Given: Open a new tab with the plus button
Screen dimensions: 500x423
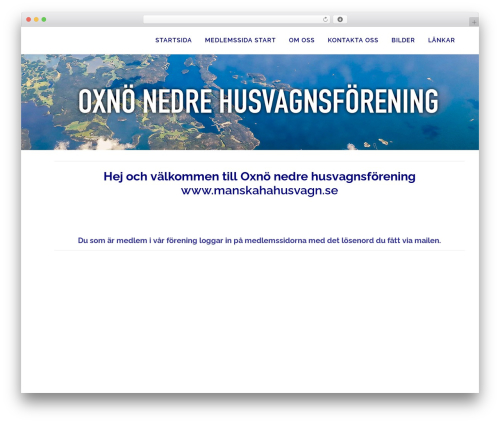Looking at the screenshot, I should pyautogui.click(x=474, y=22).
